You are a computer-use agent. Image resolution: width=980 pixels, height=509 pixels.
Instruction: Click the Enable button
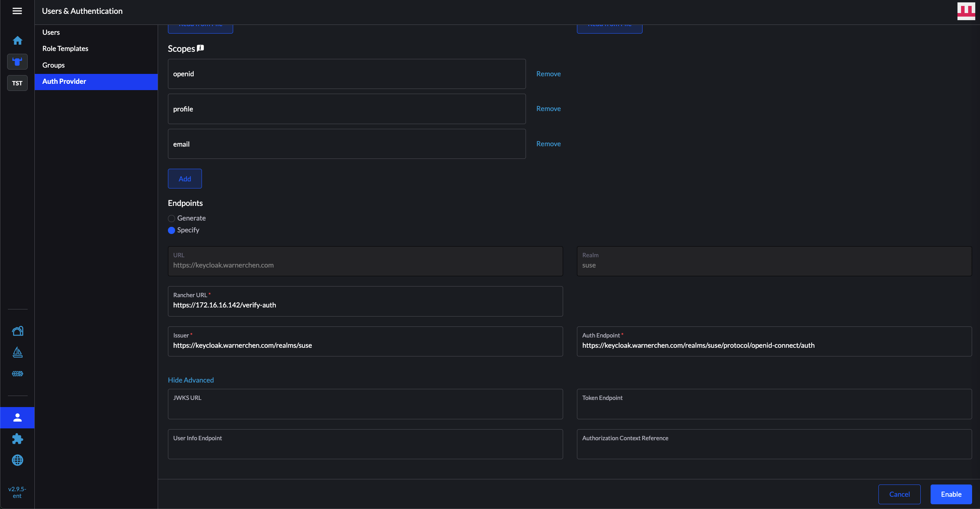pos(951,494)
